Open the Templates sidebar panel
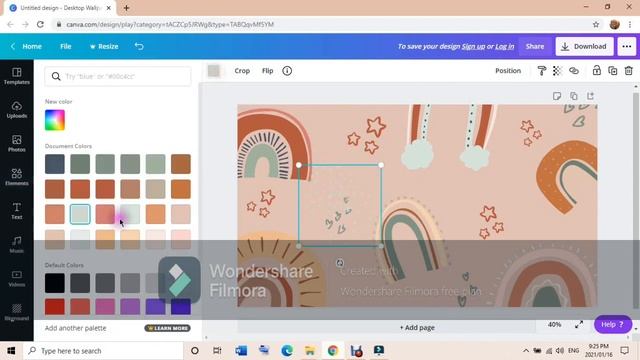640x360 pixels. [x=17, y=76]
